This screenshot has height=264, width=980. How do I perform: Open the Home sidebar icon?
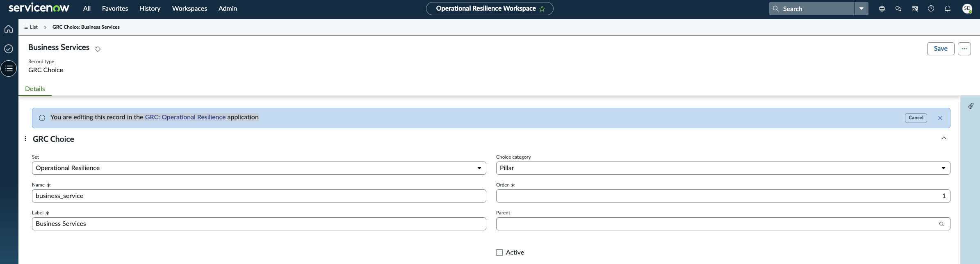click(x=9, y=29)
